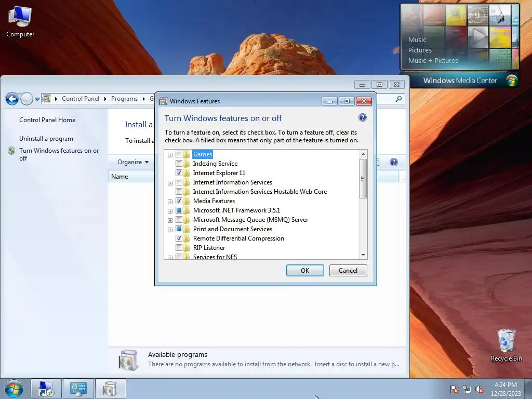Expand the Media Features node

pyautogui.click(x=170, y=202)
